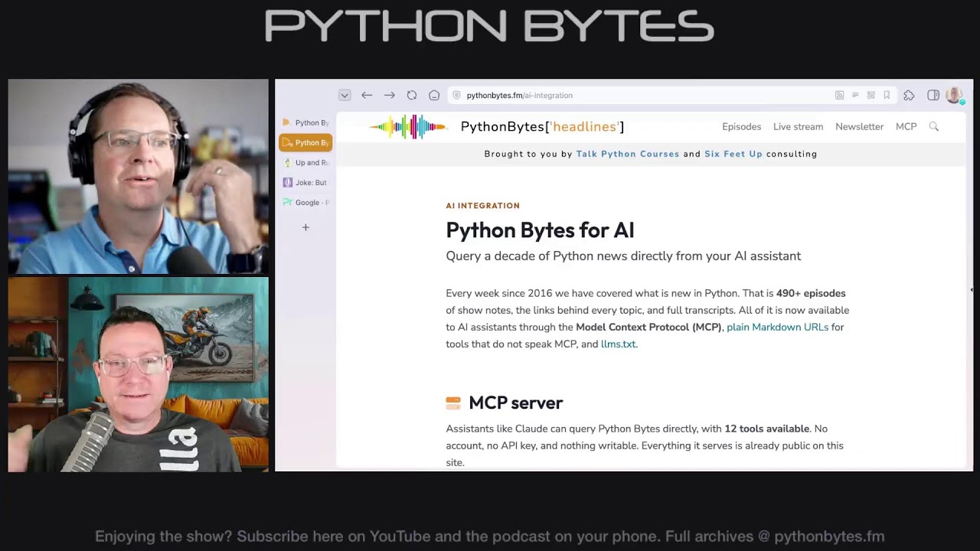
Task: Toggle the browser side panel
Action: pos(933,95)
